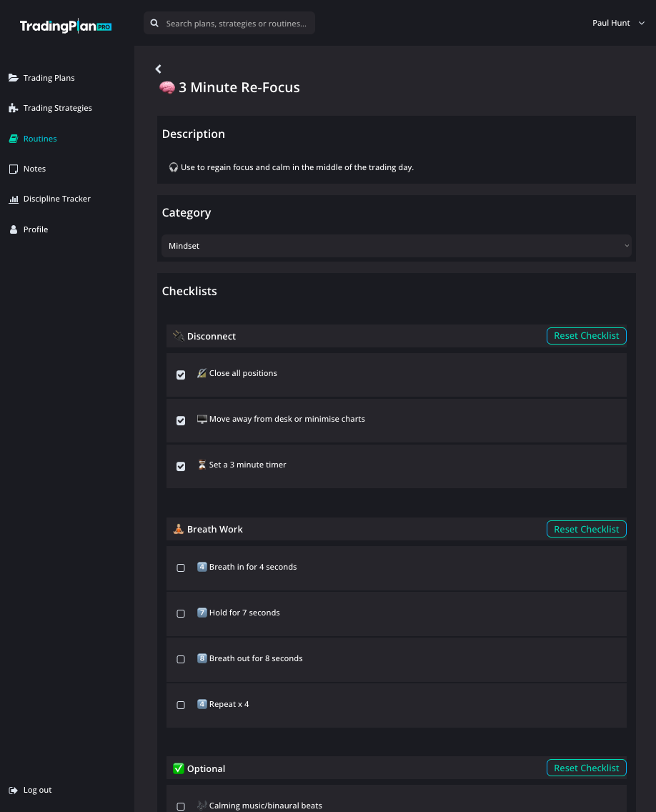Image resolution: width=656 pixels, height=812 pixels.
Task: Click the Trading Plans folder icon
Action: (14, 78)
